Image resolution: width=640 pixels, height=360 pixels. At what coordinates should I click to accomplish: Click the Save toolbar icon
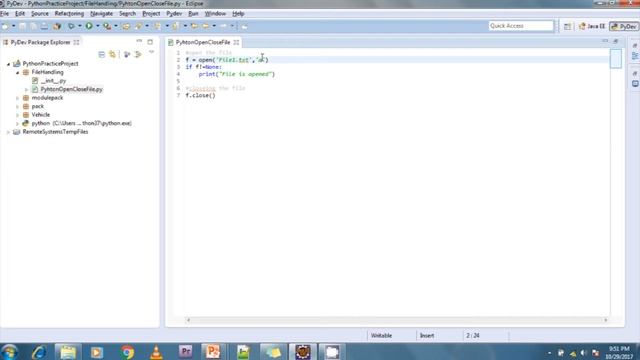pos(23,26)
